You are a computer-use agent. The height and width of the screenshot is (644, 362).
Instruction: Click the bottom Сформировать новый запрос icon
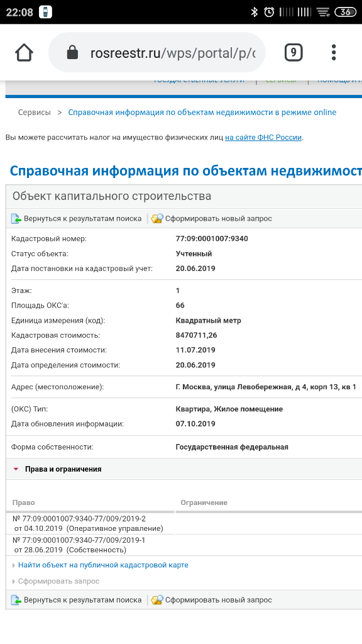click(157, 600)
